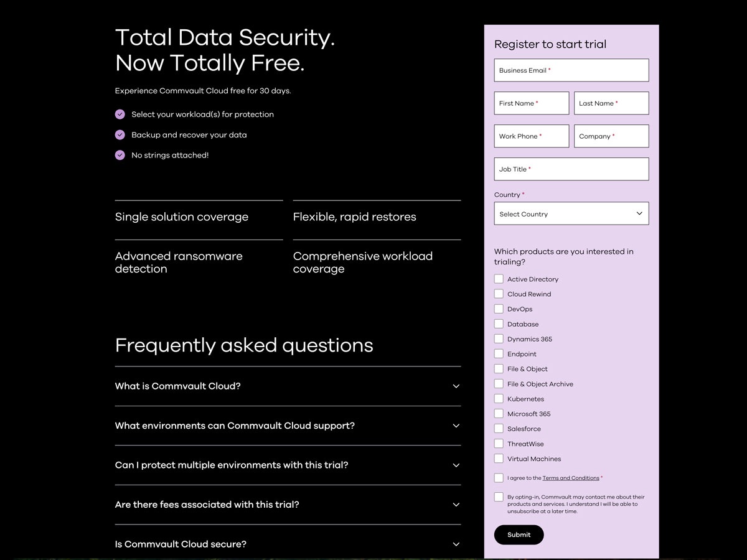Click the checkmark icon beside 'No strings attached!'
Screen dimensions: 747x560
tap(120, 156)
